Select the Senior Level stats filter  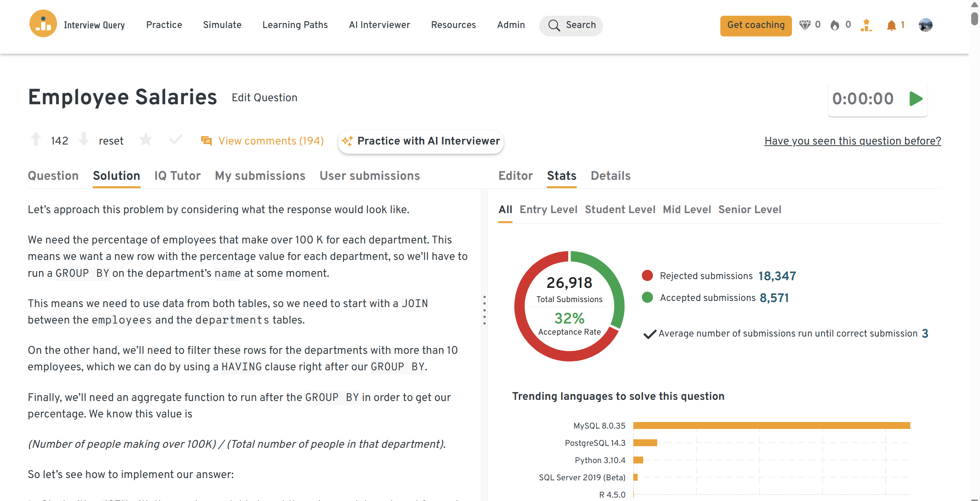[x=749, y=210]
